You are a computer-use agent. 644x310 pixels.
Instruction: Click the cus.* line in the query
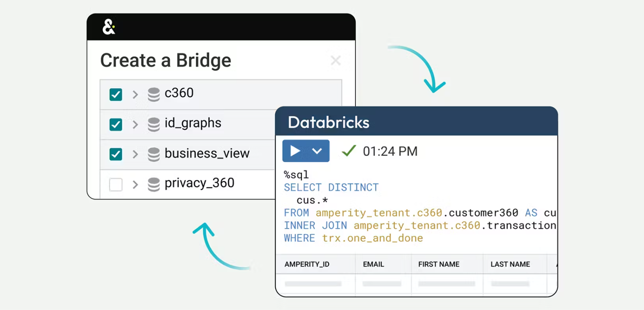(x=312, y=200)
